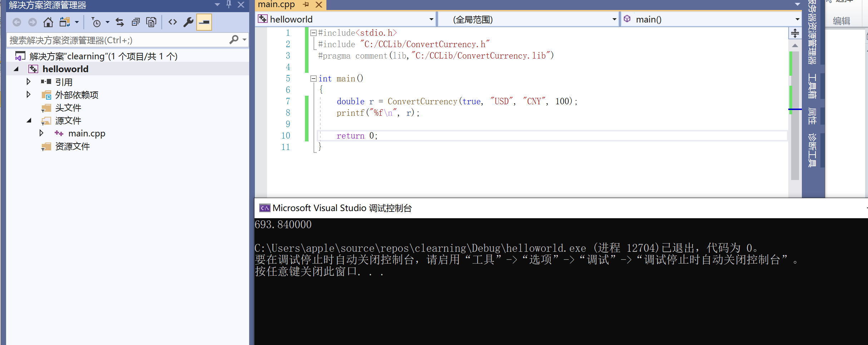The width and height of the screenshot is (868, 345).
Task: Open the home view in Solution Explorer
Action: coord(48,22)
